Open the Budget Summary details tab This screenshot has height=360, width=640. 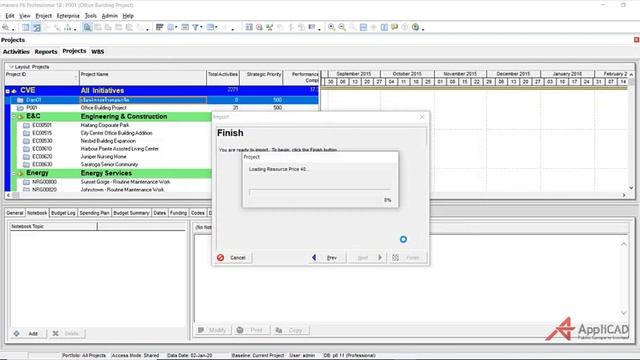pyautogui.click(x=131, y=213)
